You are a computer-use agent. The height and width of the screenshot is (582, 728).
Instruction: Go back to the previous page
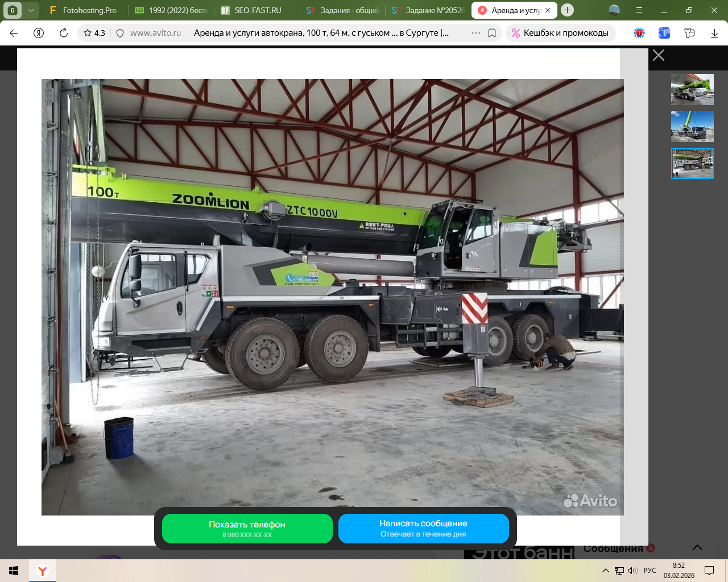(14, 33)
